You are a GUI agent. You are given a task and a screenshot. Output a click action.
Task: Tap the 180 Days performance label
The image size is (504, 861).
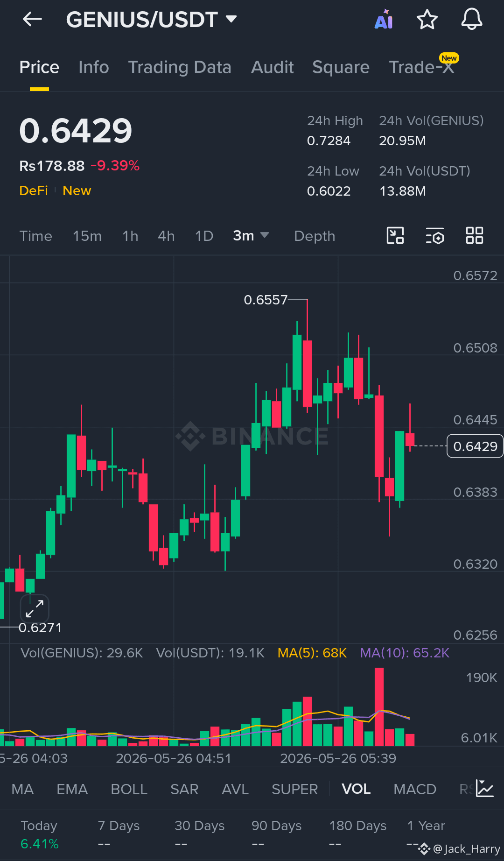coord(358,826)
